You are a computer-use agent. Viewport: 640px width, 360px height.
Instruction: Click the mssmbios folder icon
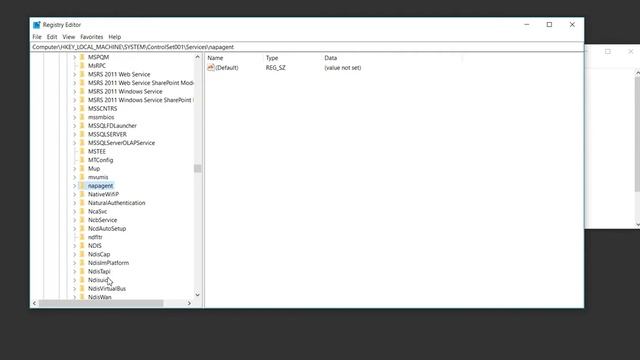click(82, 117)
